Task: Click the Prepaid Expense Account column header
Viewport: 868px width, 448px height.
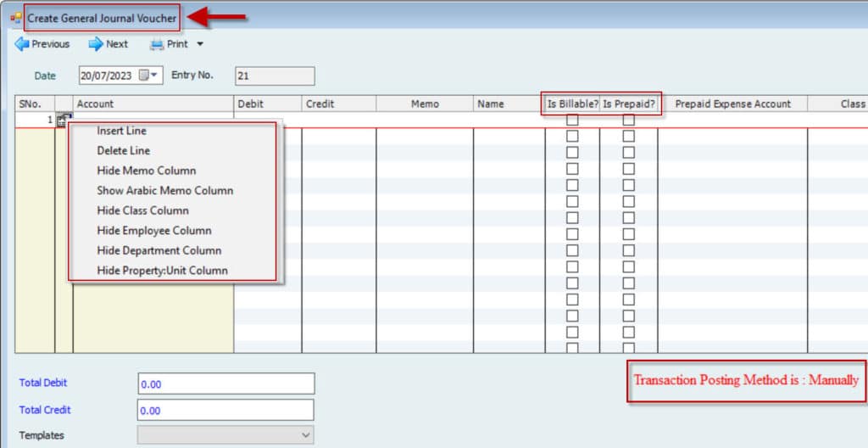Action: [x=732, y=104]
